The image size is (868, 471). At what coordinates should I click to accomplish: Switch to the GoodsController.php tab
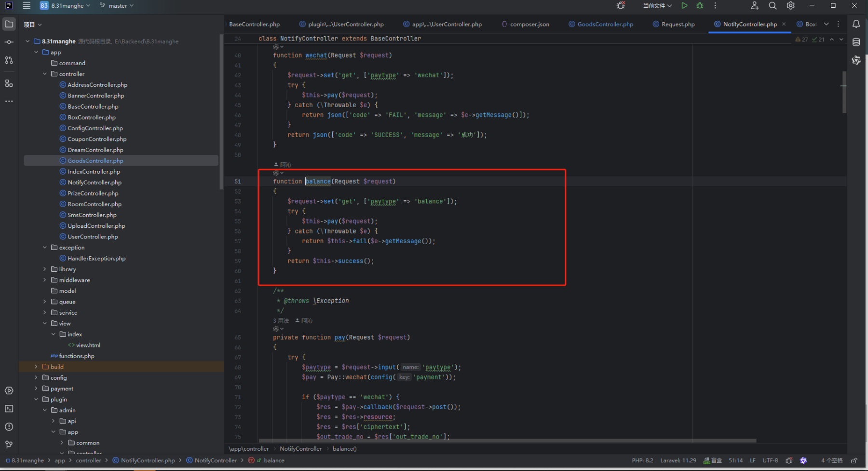click(601, 24)
